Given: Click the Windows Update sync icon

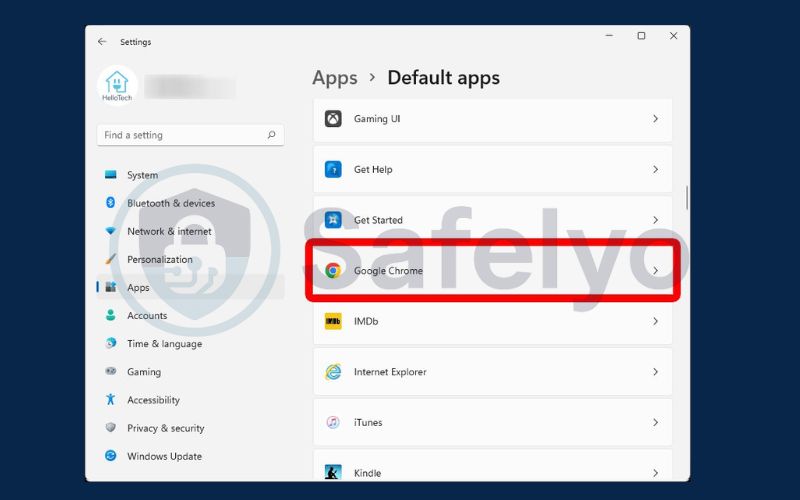Looking at the screenshot, I should click(111, 456).
